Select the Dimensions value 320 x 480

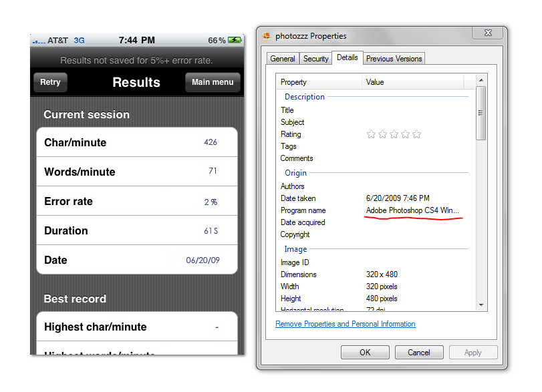coord(382,274)
